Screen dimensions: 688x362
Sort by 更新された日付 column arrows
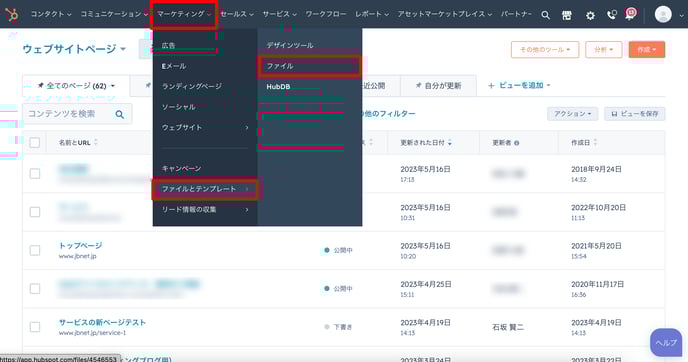point(450,143)
